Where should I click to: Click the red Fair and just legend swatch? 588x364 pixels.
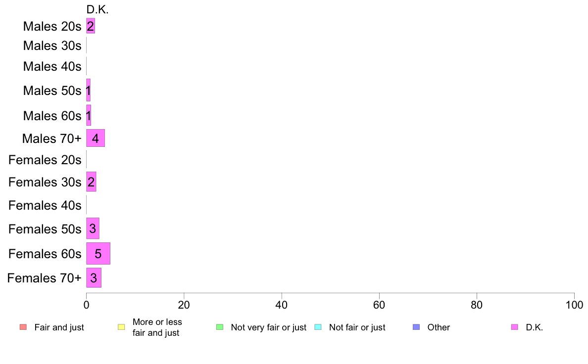23,327
